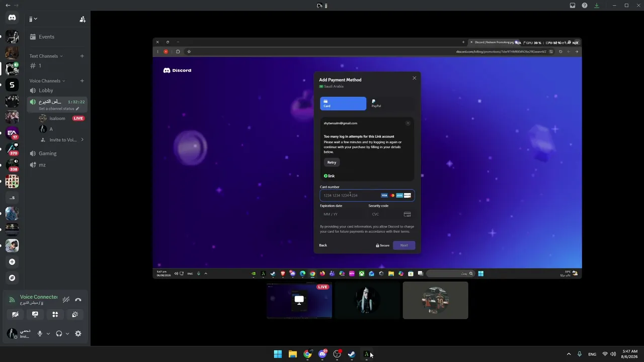Viewport: 644px width, 362px height.
Task: Open Discord direct messages home icon
Action: coord(12,18)
